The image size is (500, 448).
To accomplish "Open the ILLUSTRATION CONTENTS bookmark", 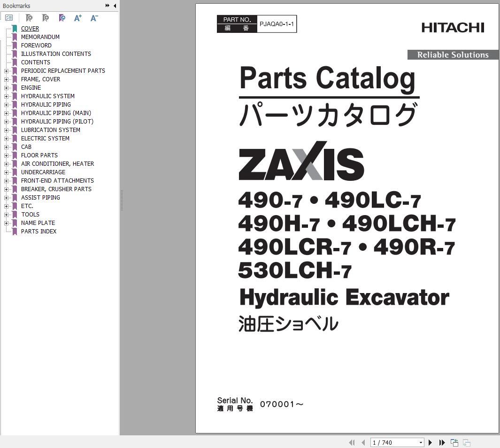I will (x=56, y=54).
